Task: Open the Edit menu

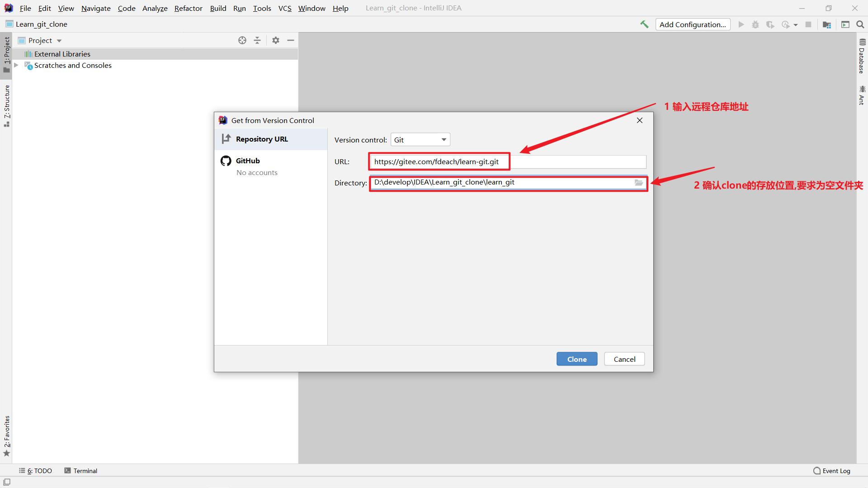Action: pyautogui.click(x=44, y=8)
